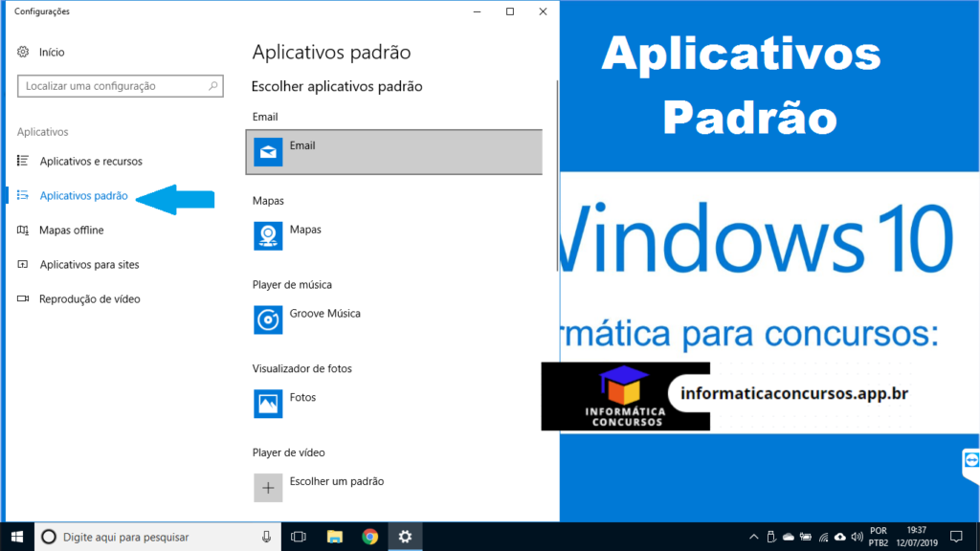
Task: Open File Explorer from the taskbar
Action: point(335,537)
